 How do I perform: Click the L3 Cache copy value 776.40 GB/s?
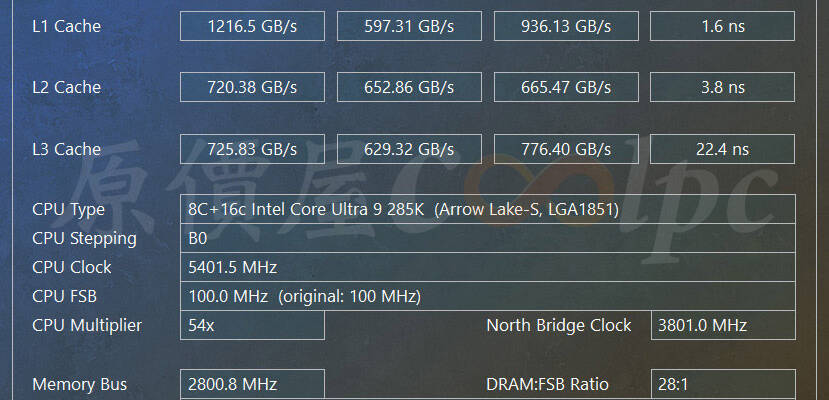tap(566, 149)
